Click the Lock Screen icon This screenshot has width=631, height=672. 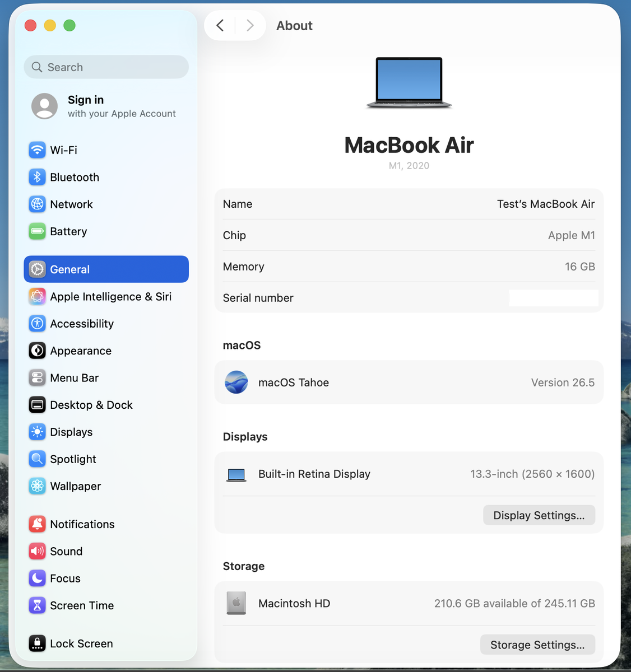click(x=37, y=643)
